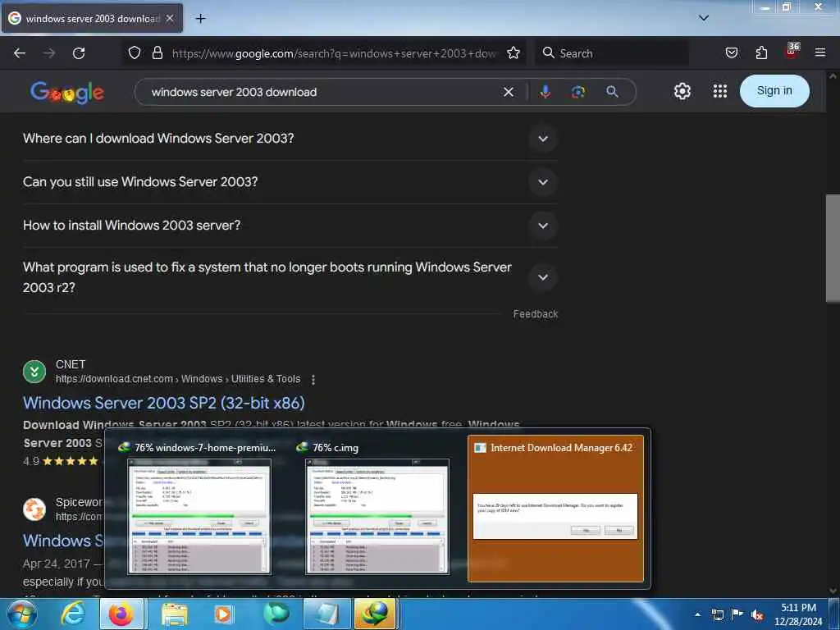Select the 76% windows-7-home-premiu... preview thumbnail
Screen dimensions: 840x630
click(x=199, y=508)
